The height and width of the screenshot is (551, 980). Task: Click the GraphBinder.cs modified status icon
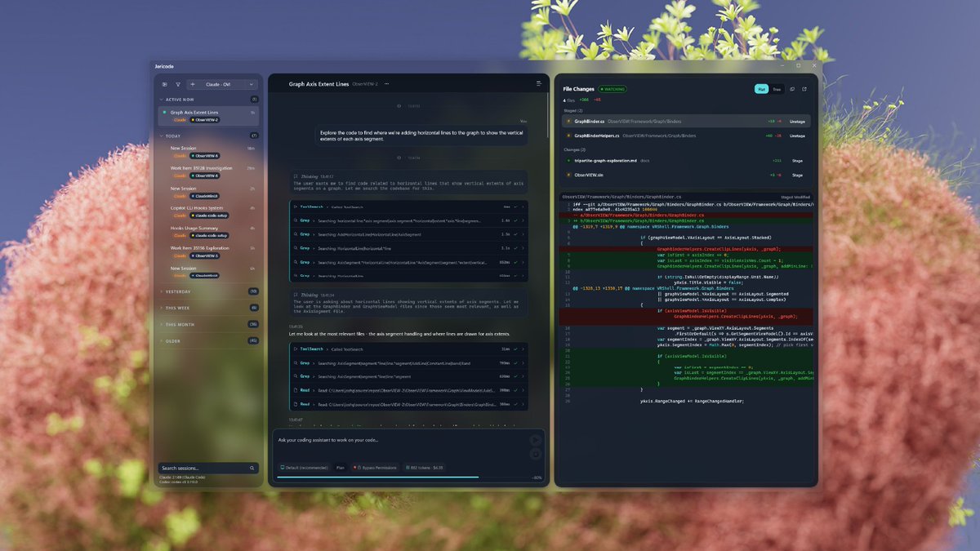(x=569, y=122)
